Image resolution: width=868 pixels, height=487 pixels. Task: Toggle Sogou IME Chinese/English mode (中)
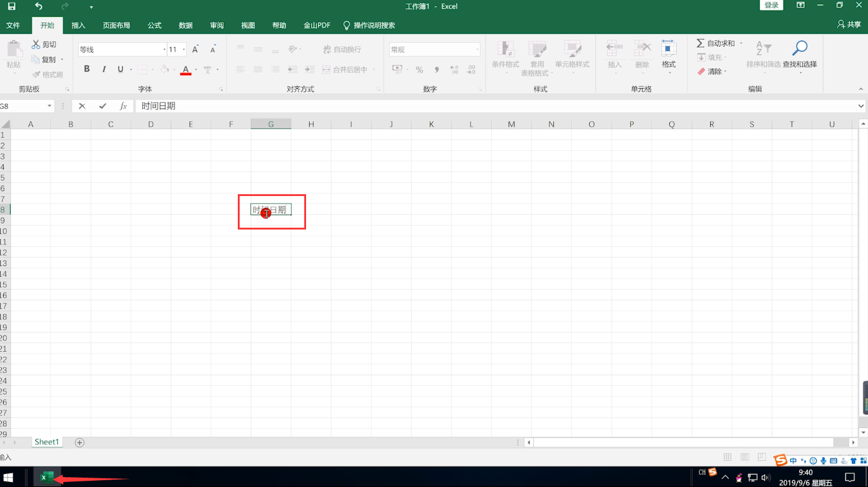[x=793, y=461]
